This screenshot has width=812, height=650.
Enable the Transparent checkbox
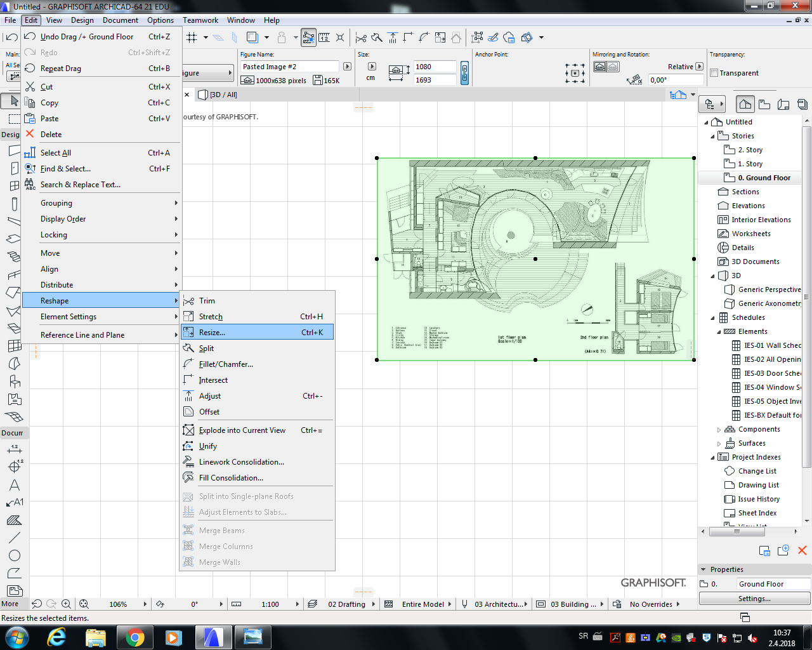714,73
